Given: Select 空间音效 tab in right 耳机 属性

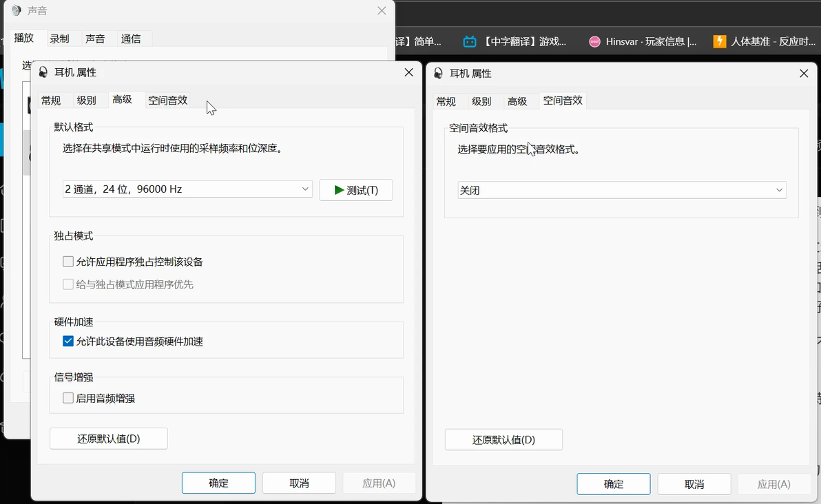Looking at the screenshot, I should click(x=563, y=100).
